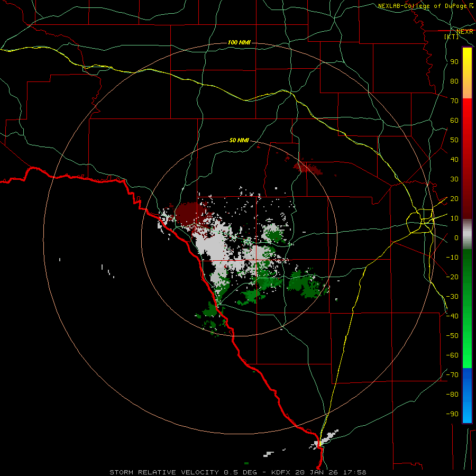Screen dimensions: 476x476
Task: Select the 10 value on the velocity scale
Action: (x=454, y=218)
